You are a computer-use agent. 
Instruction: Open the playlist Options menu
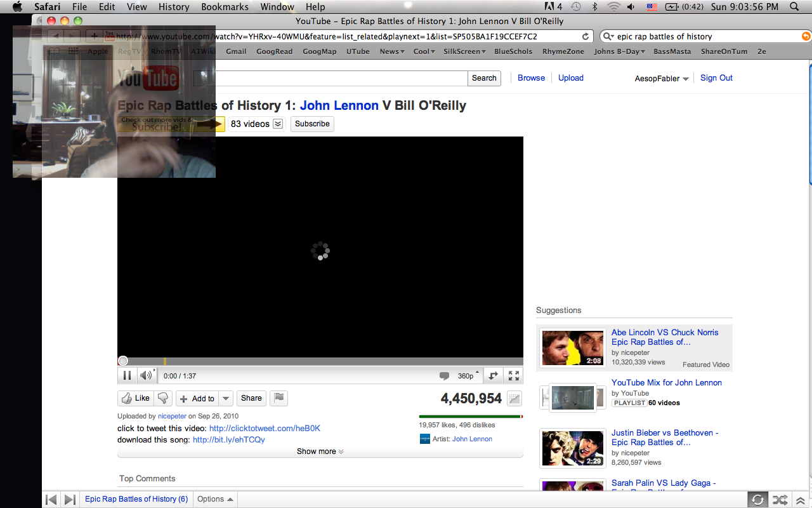point(215,499)
